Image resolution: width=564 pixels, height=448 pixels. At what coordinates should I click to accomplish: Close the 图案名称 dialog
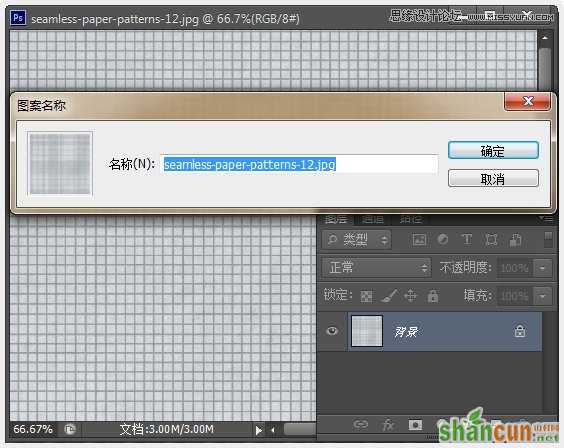[527, 101]
